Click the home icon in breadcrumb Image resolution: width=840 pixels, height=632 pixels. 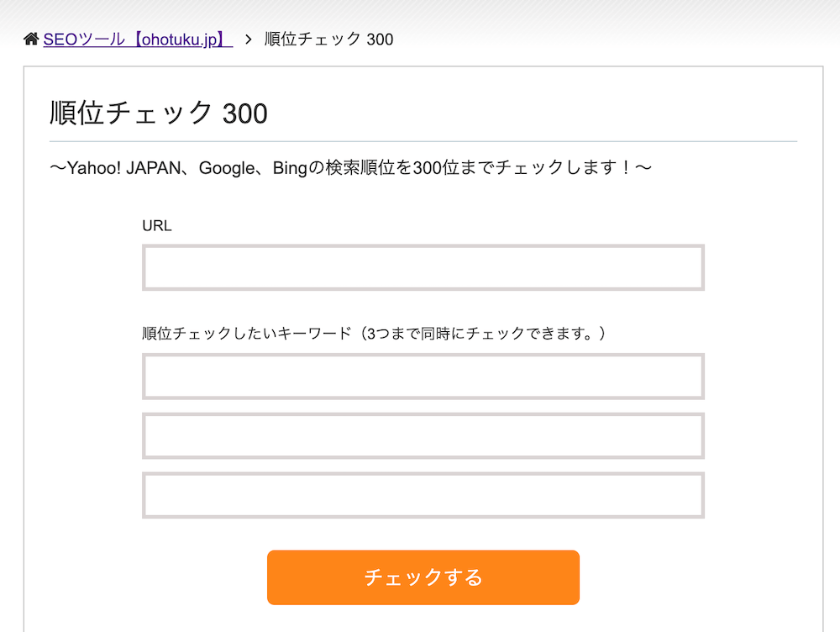click(x=31, y=39)
